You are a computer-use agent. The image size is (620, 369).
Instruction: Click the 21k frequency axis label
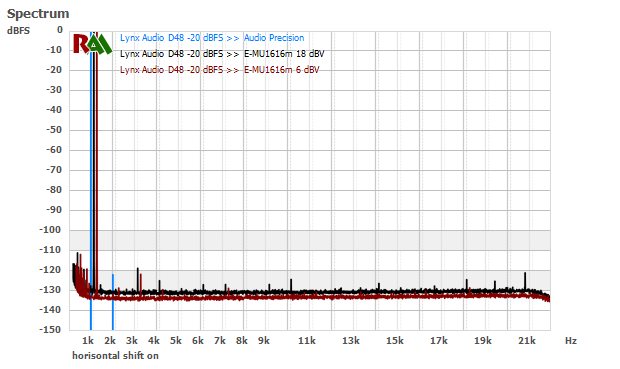coord(527,341)
